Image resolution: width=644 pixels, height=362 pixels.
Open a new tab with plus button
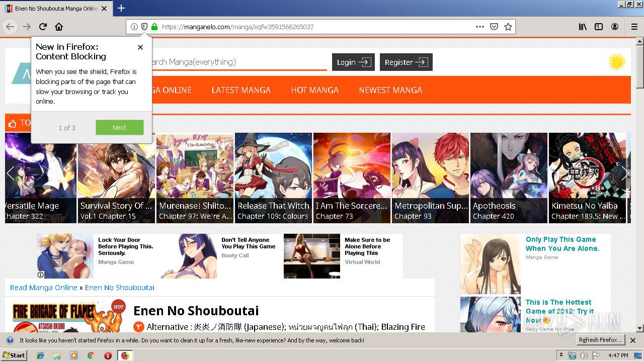pyautogui.click(x=121, y=8)
